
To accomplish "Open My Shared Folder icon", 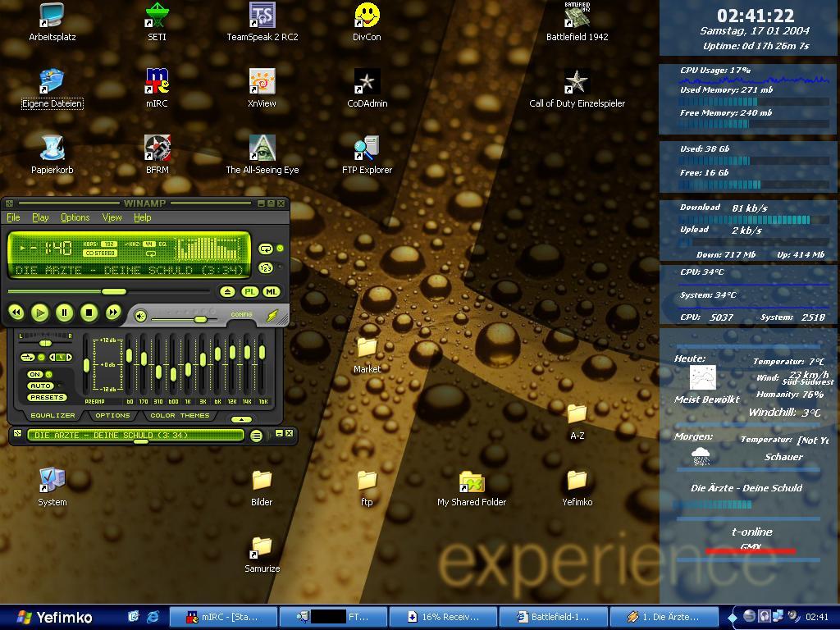I will [x=472, y=488].
